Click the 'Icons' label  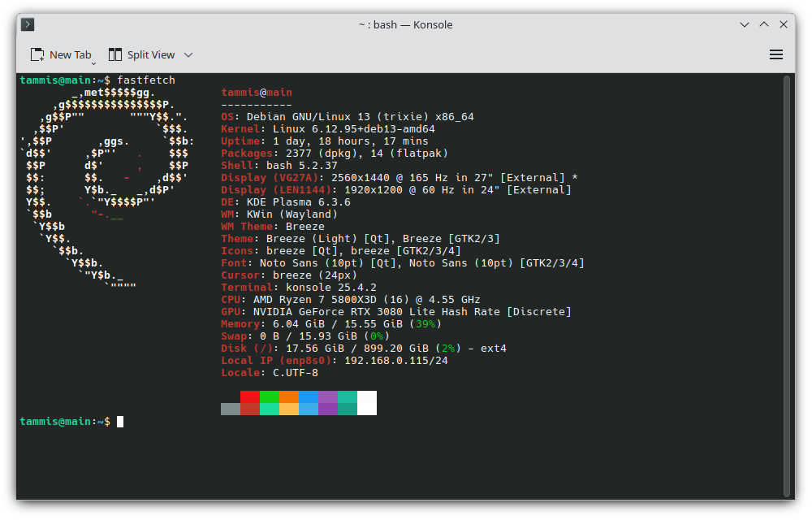point(236,251)
